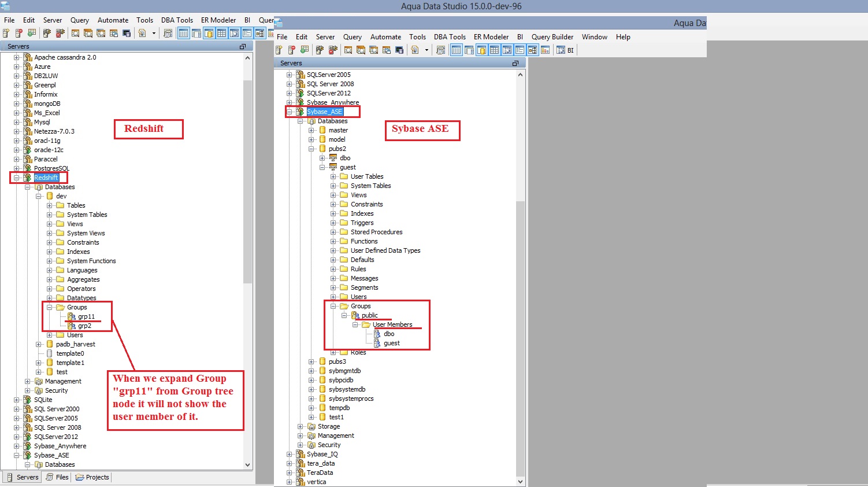
Task: Expand the padb_harvest database node
Action: point(39,344)
